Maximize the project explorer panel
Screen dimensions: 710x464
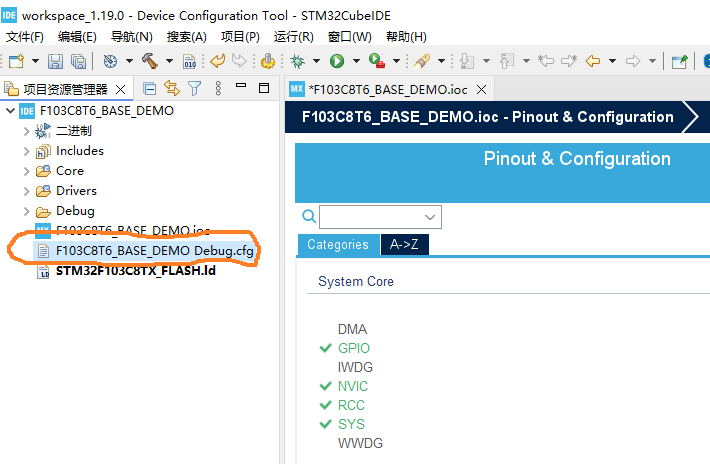[x=264, y=88]
